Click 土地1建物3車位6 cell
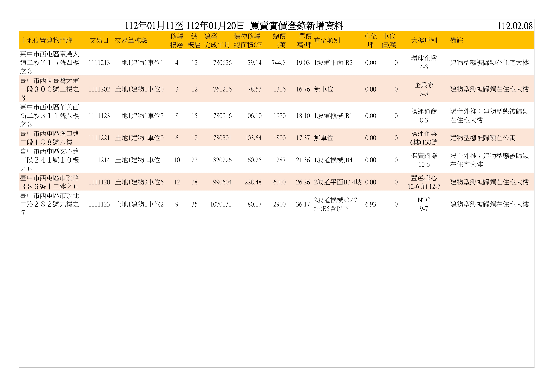 (x=139, y=182)
